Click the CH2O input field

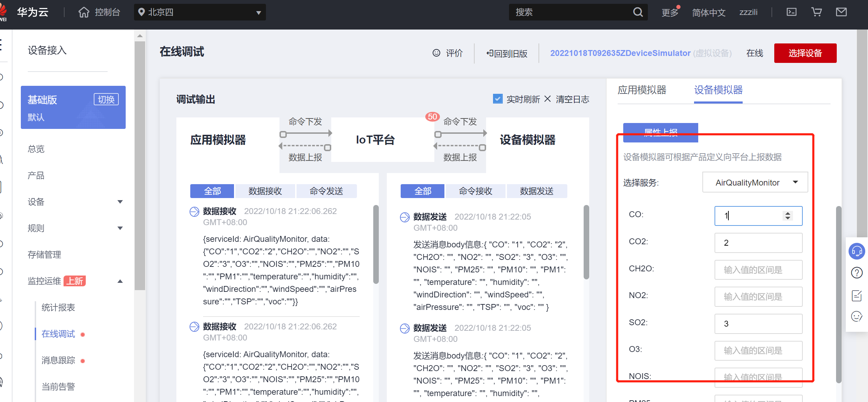pos(758,270)
